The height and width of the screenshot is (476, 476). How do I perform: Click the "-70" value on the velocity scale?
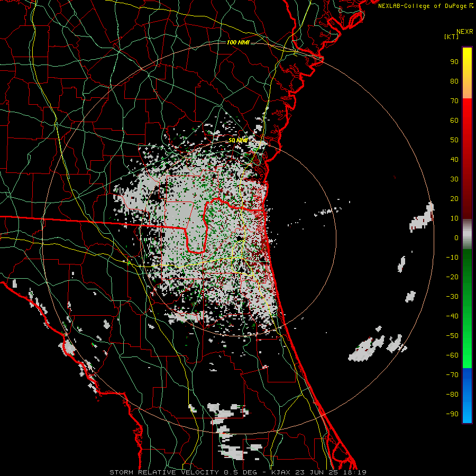tap(452, 375)
